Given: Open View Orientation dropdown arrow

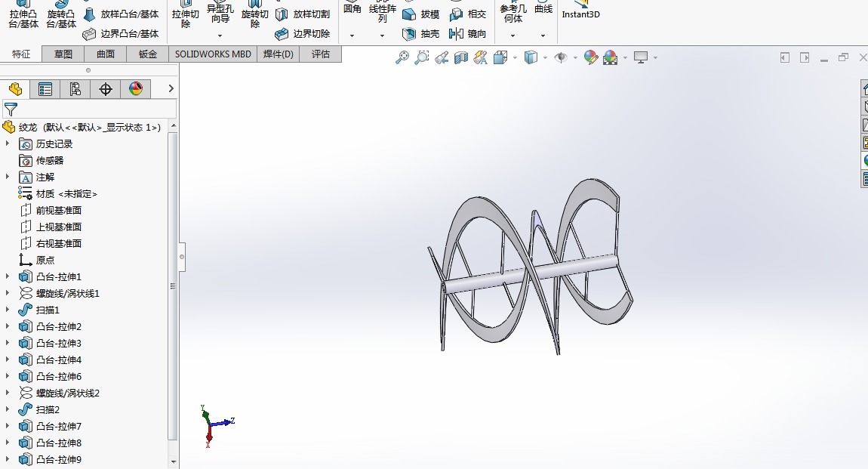Looking at the screenshot, I should [515, 57].
